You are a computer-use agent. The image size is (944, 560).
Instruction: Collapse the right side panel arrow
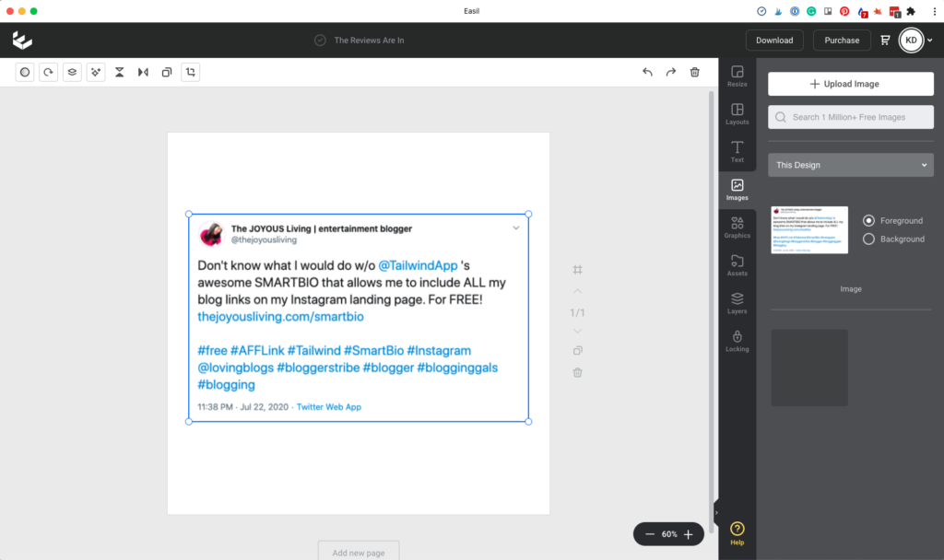tap(715, 513)
